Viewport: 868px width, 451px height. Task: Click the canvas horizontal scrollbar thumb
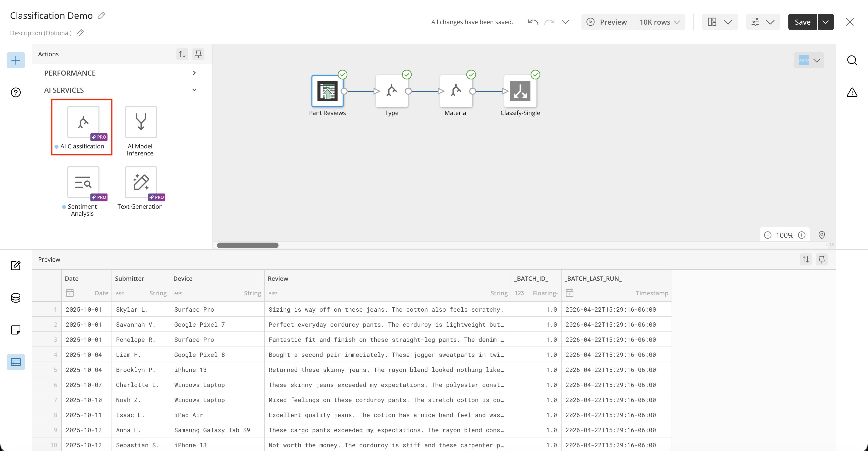point(248,245)
